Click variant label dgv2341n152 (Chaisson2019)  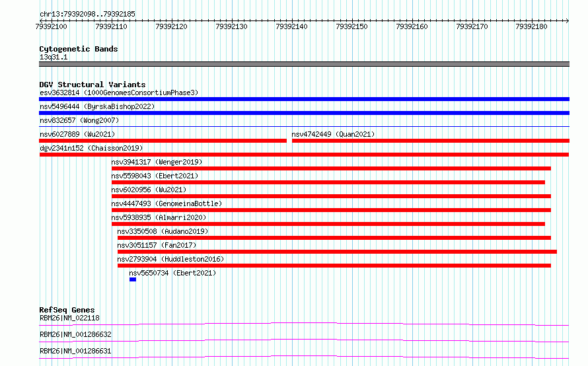coord(91,148)
